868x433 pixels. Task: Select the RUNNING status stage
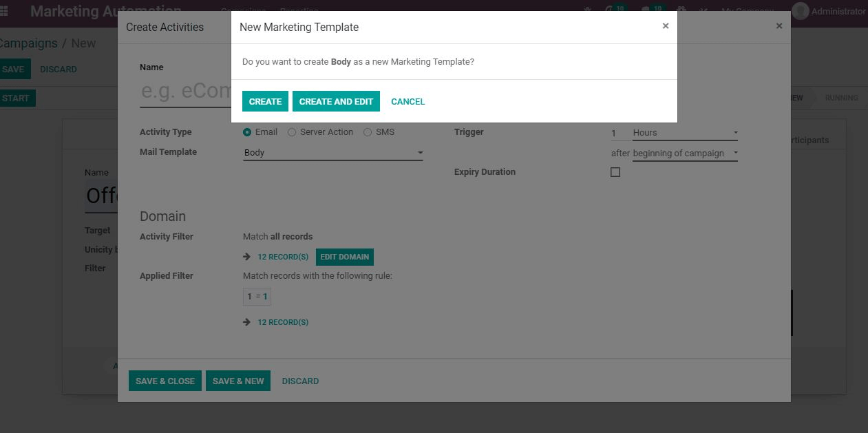841,98
